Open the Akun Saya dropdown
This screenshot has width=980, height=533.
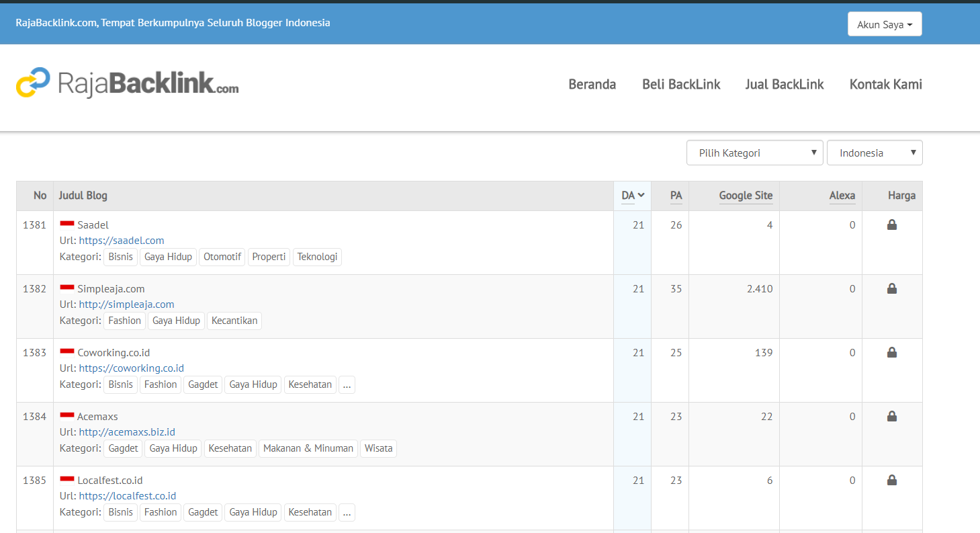click(x=885, y=24)
